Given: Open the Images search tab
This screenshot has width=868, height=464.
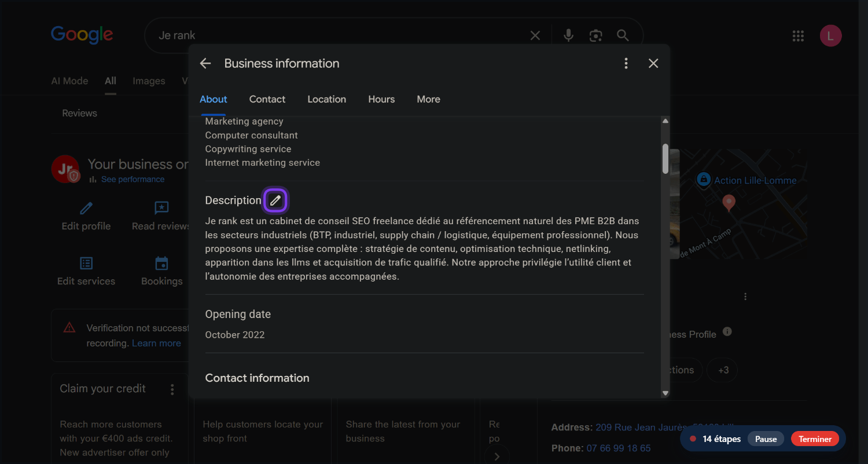Looking at the screenshot, I should (x=149, y=81).
